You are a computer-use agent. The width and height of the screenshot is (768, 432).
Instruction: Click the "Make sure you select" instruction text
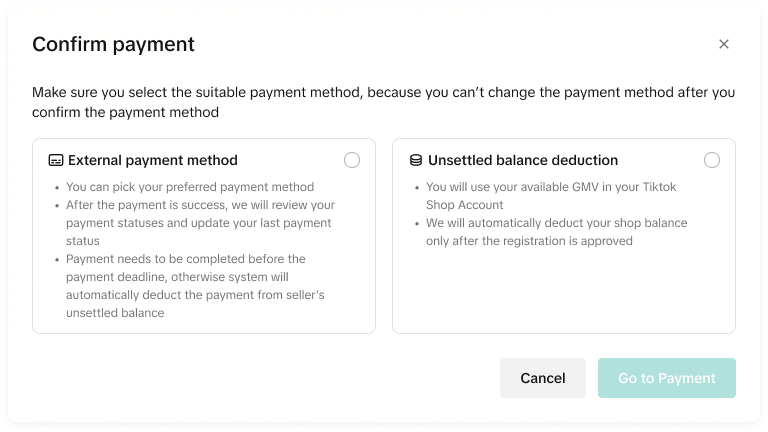tap(383, 93)
